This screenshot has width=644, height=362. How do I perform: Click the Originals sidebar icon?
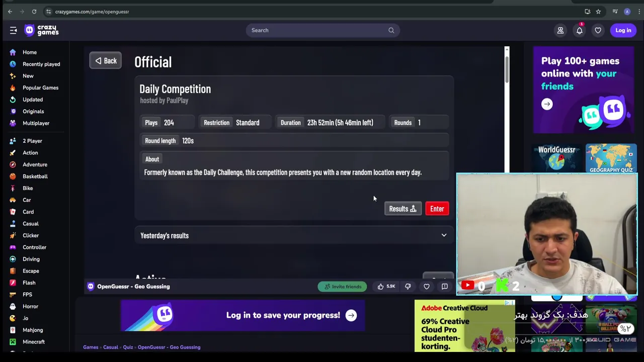[13, 111]
